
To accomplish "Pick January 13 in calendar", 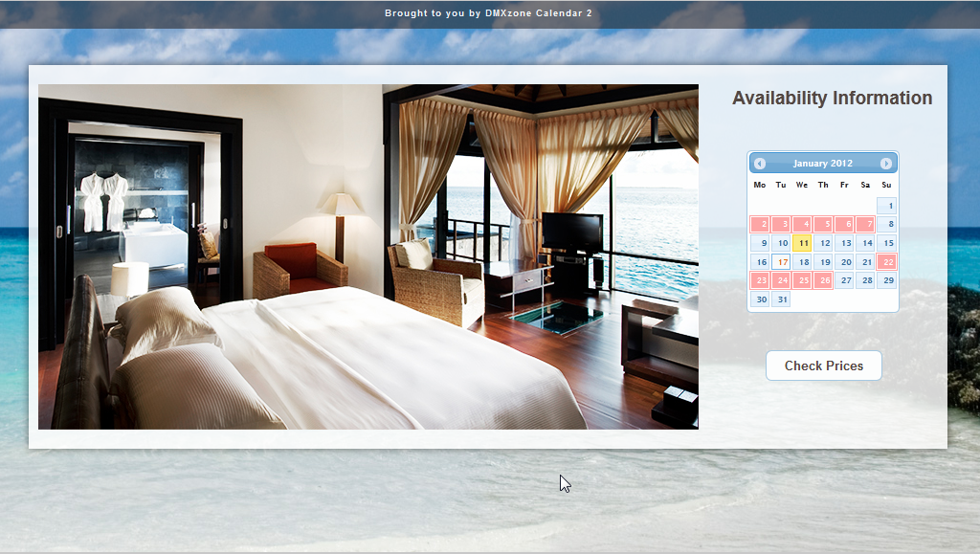I will pyautogui.click(x=844, y=243).
